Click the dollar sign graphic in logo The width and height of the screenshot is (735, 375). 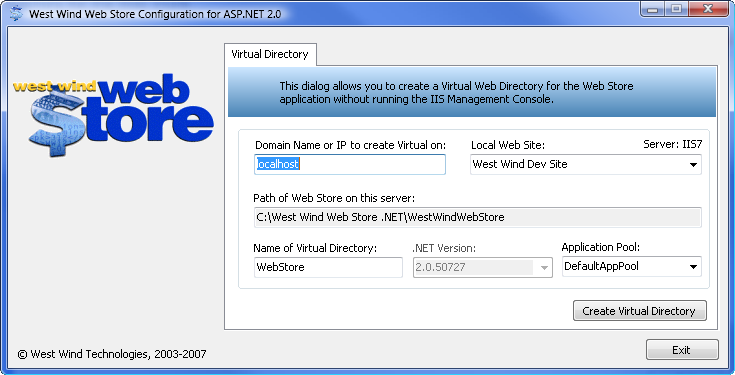click(57, 121)
